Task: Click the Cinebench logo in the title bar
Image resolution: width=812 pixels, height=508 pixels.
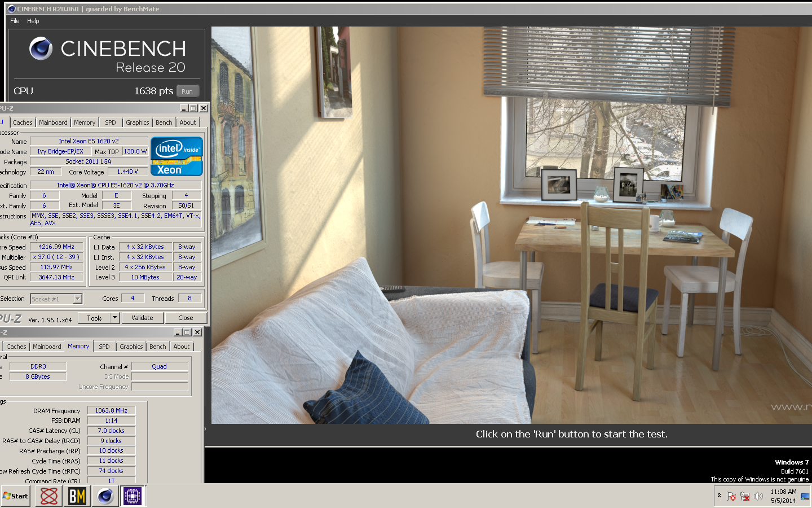Action: click(x=11, y=9)
